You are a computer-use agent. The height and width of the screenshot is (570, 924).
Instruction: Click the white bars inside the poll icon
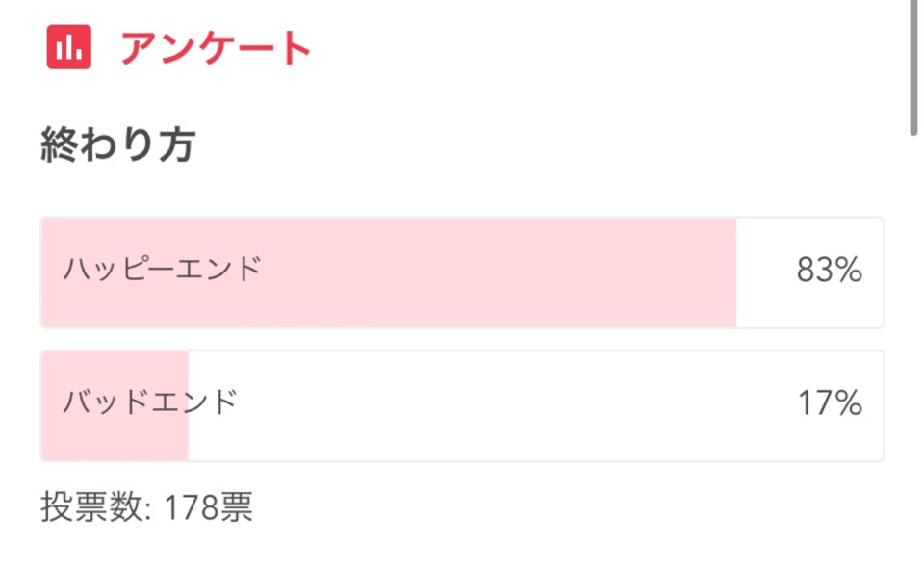69,47
